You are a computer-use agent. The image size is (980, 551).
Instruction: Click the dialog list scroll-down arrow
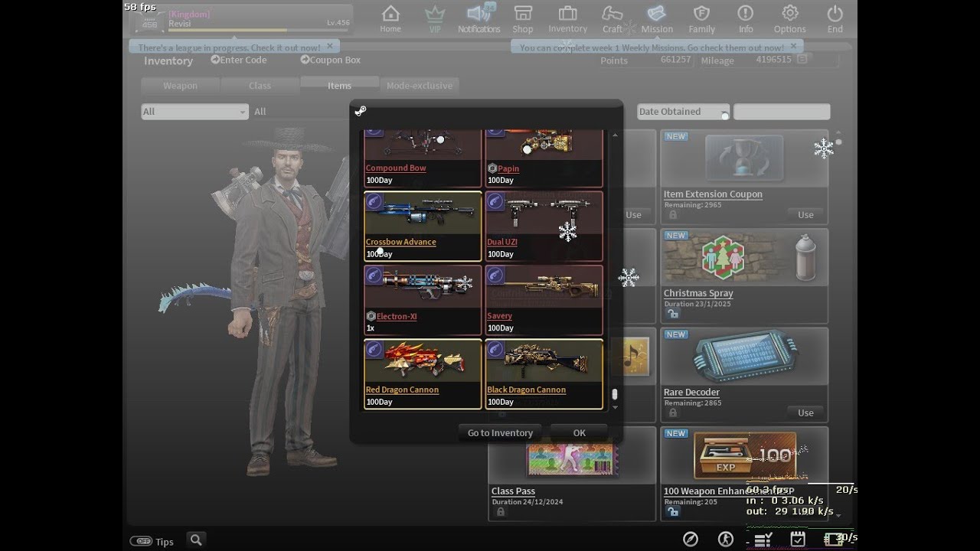coord(614,408)
